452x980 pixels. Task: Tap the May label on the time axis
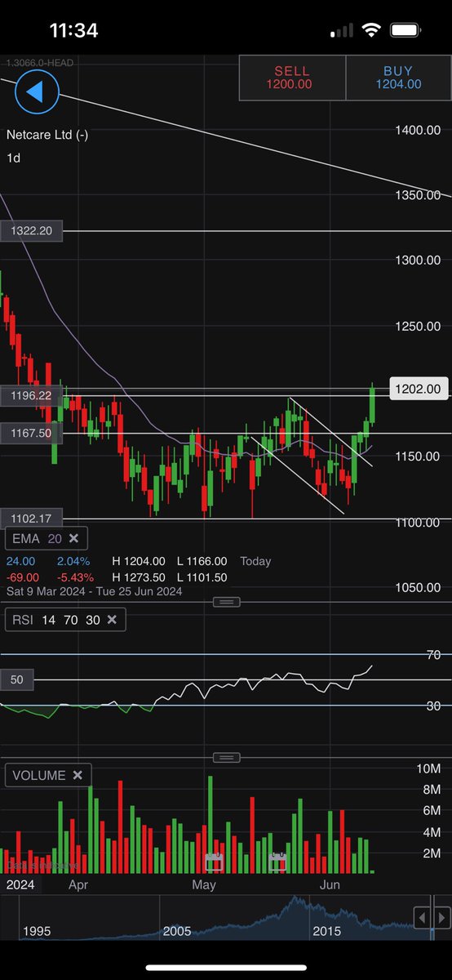(204, 884)
